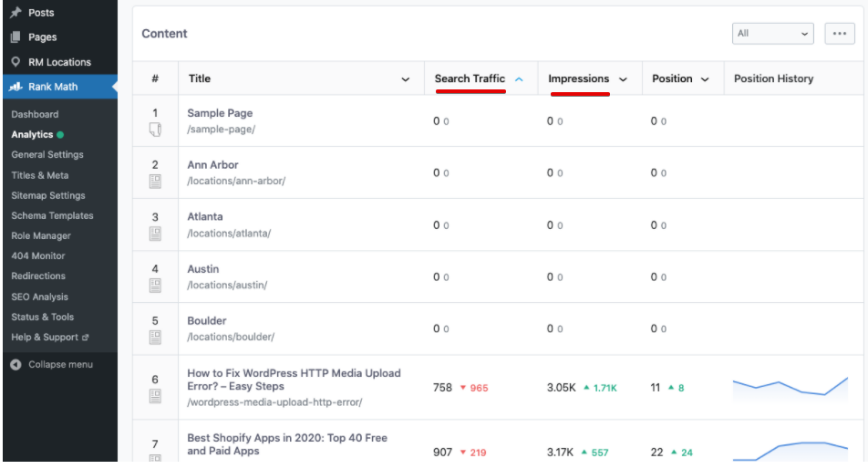The image size is (868, 469).
Task: Open the three-dots options button in Content
Action: [839, 34]
